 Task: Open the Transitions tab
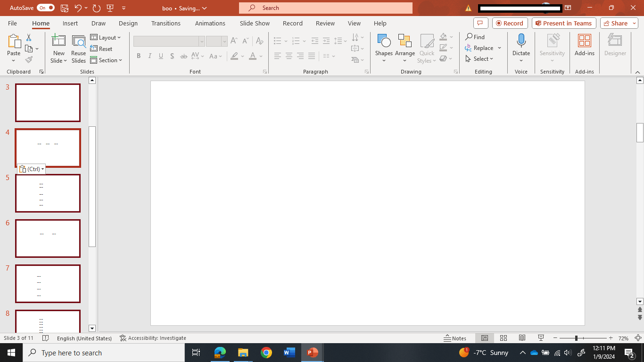pos(165,23)
